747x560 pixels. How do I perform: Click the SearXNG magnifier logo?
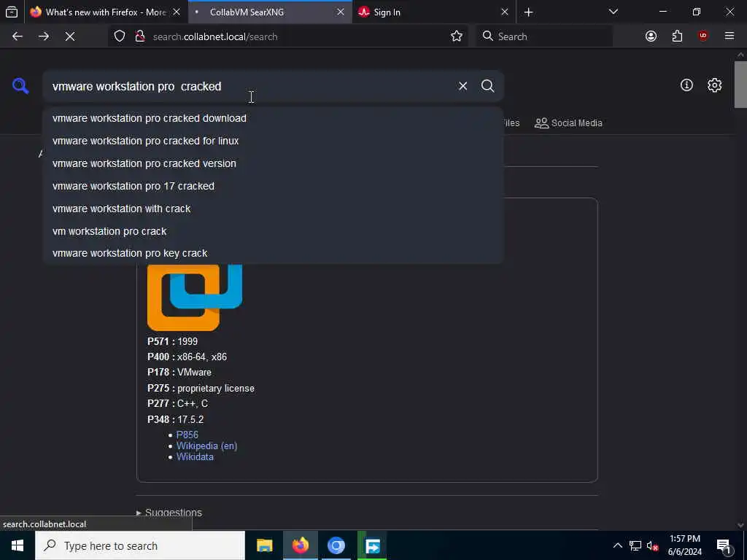click(x=20, y=86)
